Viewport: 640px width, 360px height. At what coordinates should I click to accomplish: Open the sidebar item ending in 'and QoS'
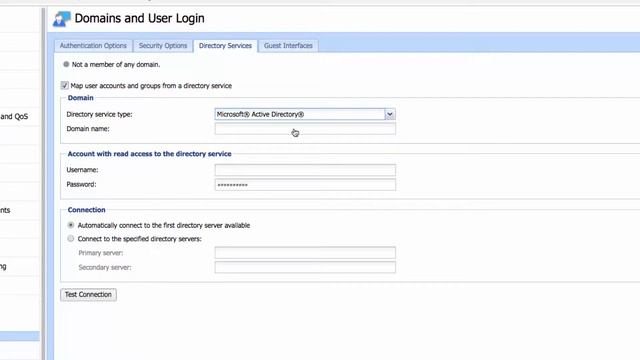(x=20, y=117)
